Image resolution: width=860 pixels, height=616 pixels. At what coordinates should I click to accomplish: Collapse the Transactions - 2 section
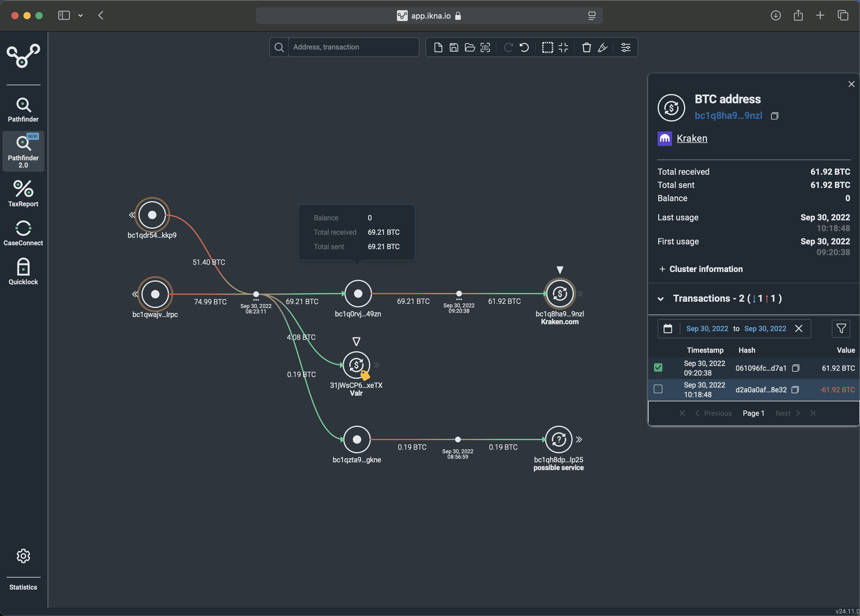pyautogui.click(x=661, y=299)
